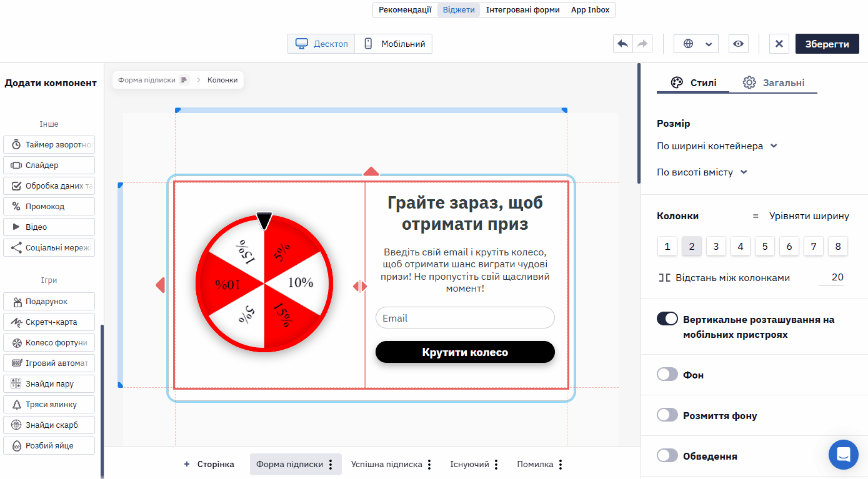Click the redo arrow icon
This screenshot has width=868, height=479.
pyautogui.click(x=642, y=44)
